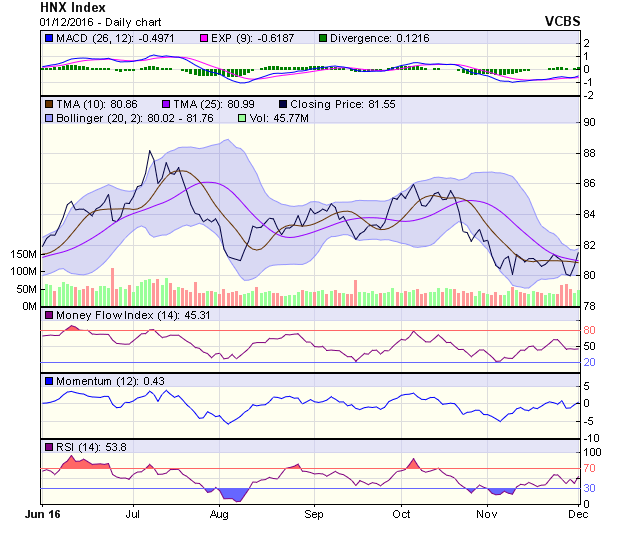Click the 150M volume axis label
The height and width of the screenshot is (535, 620).
(x=23, y=255)
